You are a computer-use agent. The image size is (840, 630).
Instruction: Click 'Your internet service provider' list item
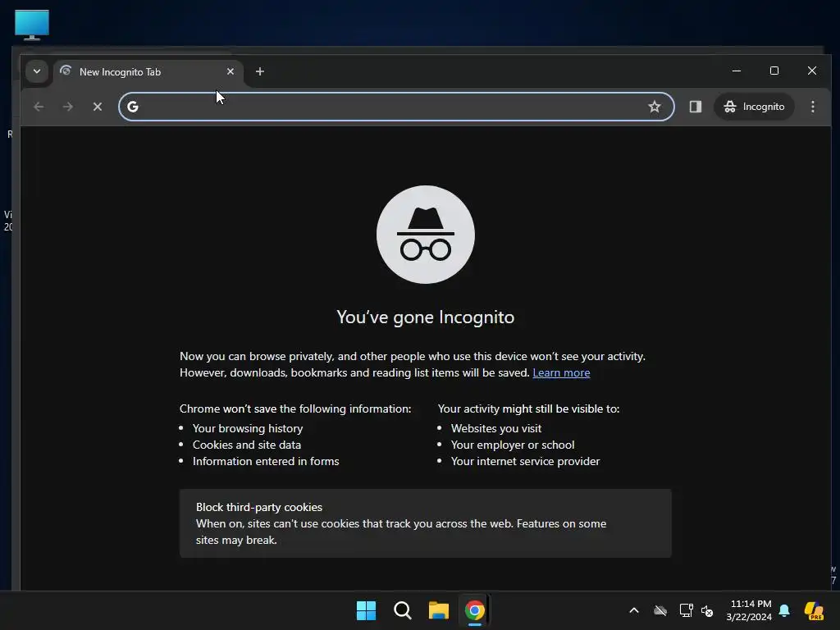point(525,461)
